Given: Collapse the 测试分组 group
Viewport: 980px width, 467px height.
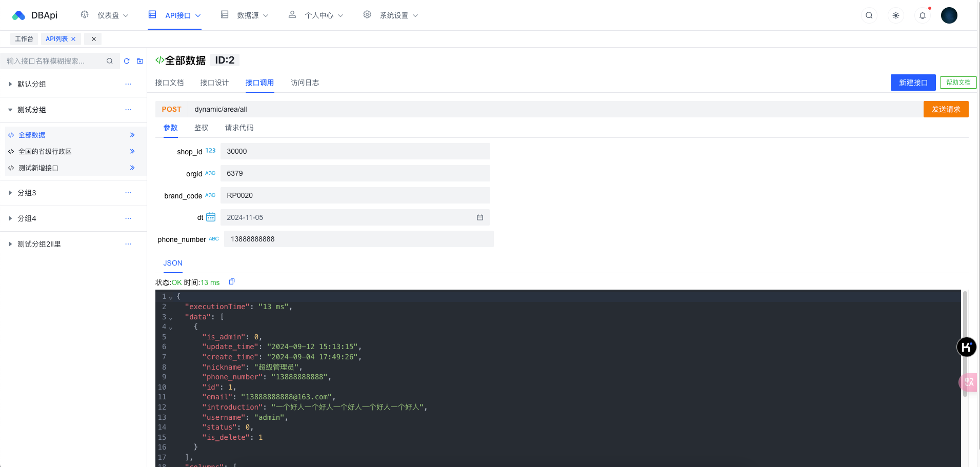Looking at the screenshot, I should tap(9, 109).
